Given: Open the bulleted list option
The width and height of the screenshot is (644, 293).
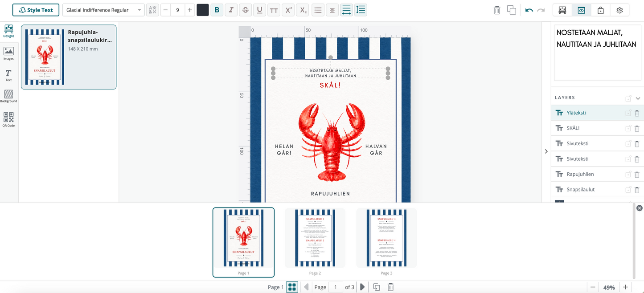Looking at the screenshot, I should click(318, 10).
